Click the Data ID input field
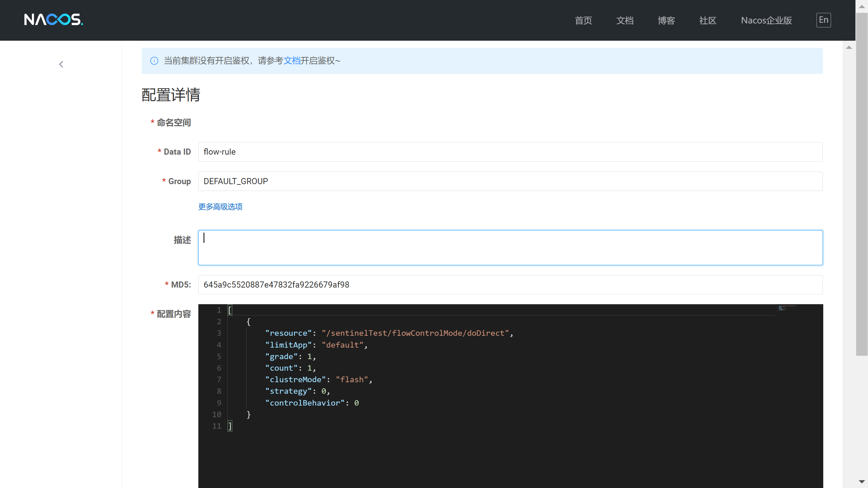The width and height of the screenshot is (868, 488). coord(510,152)
